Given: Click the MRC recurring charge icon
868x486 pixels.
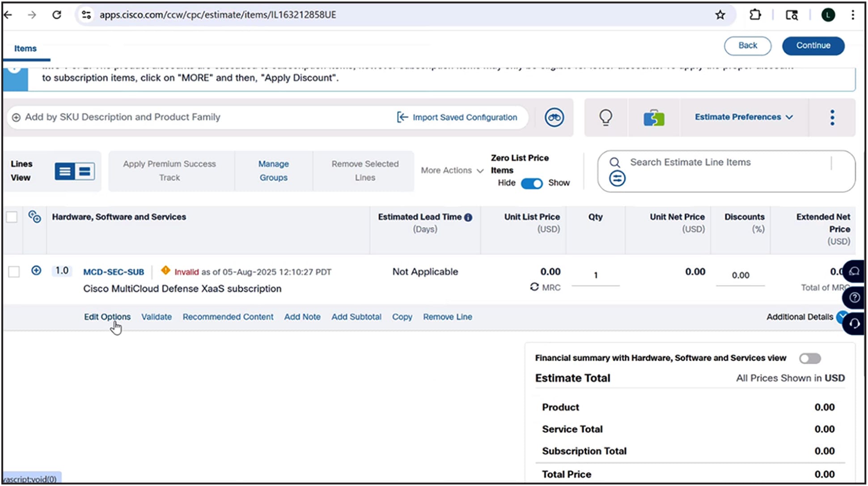Looking at the screenshot, I should coord(534,287).
